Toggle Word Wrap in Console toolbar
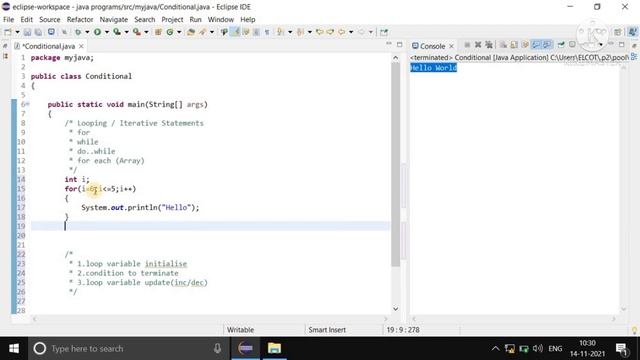Viewport: 640px width, 360px height. (x=525, y=44)
